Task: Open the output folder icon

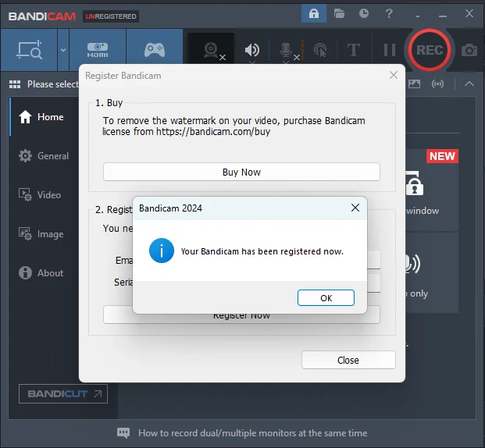Action: [x=339, y=13]
